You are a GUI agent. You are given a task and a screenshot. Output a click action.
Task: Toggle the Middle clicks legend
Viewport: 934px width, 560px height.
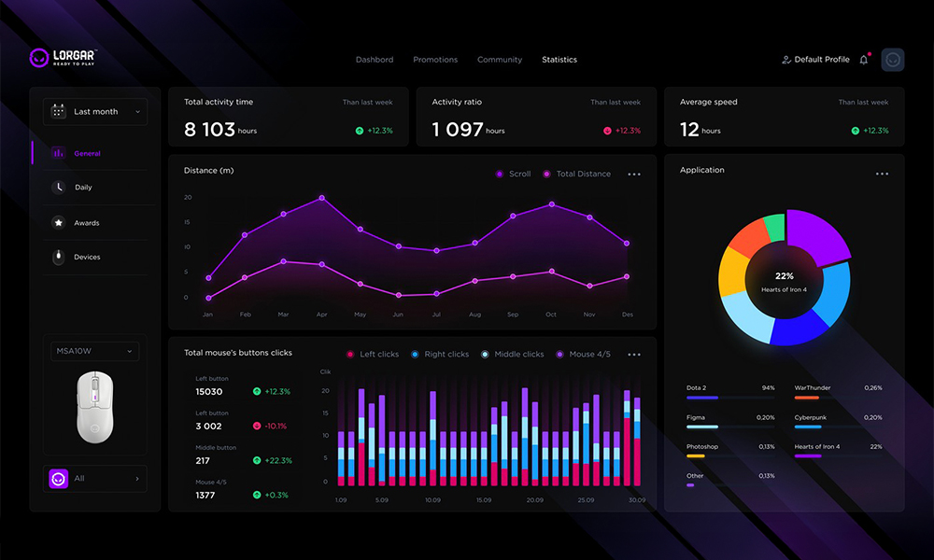point(512,354)
